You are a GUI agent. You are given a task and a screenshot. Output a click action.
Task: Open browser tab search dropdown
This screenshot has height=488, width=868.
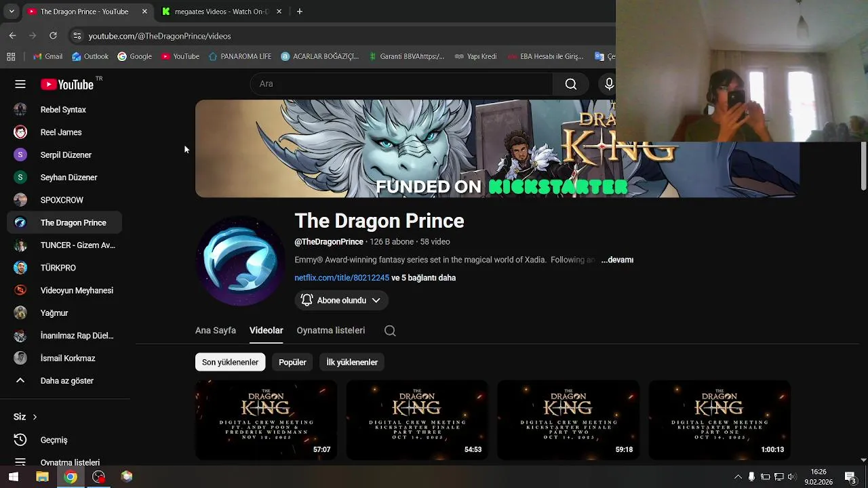12,12
